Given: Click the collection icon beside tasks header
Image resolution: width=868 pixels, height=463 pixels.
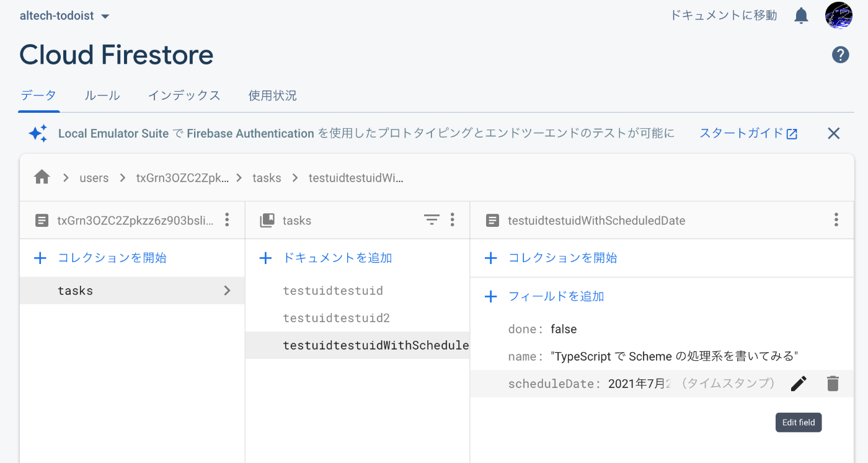Looking at the screenshot, I should coord(267,220).
